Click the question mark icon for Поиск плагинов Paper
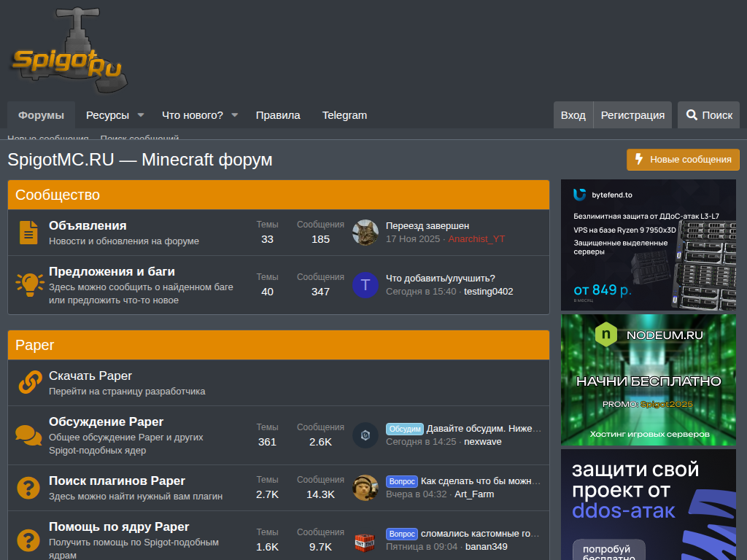Viewport: 747px width, 560px height. 28,487
